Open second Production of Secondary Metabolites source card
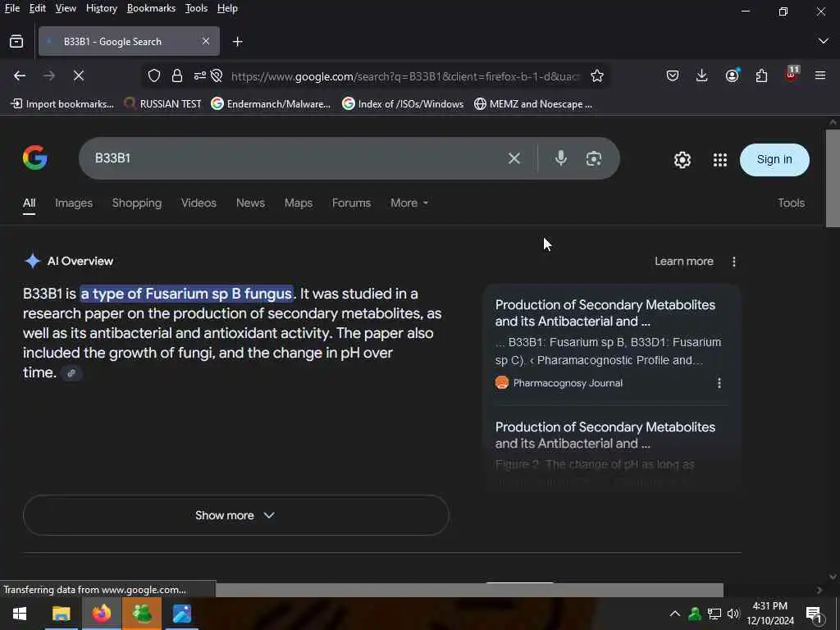 (605, 435)
